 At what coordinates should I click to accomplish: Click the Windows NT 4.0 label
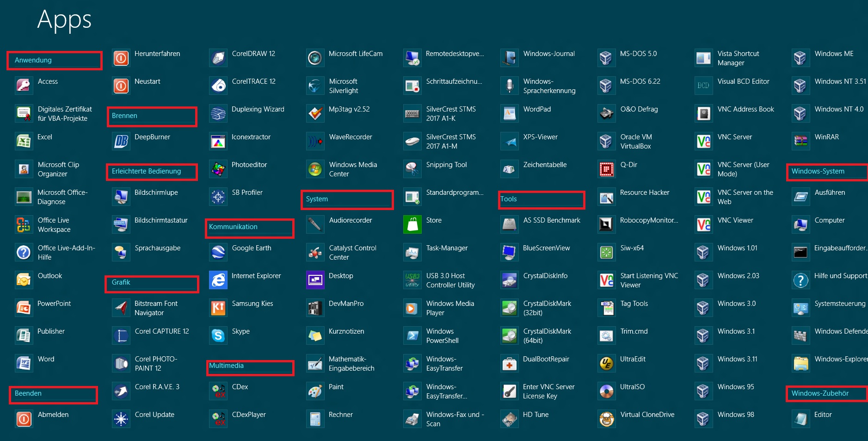[x=839, y=109]
